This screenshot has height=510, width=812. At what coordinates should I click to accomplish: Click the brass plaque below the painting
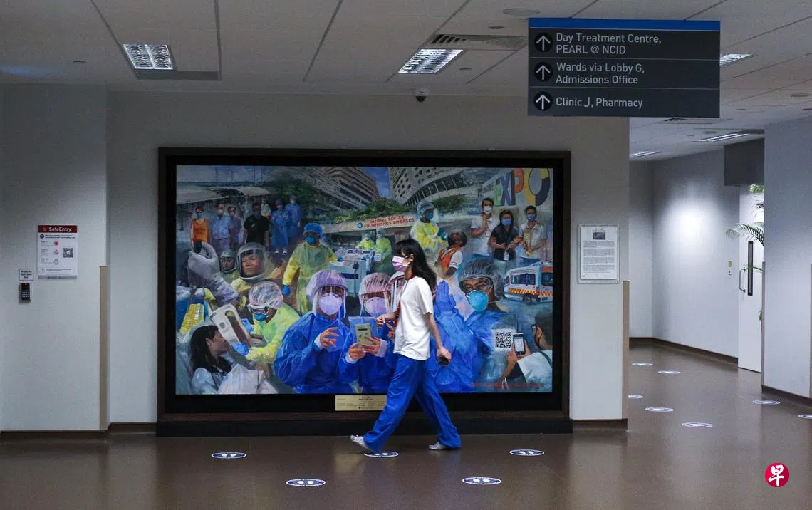[x=360, y=402]
